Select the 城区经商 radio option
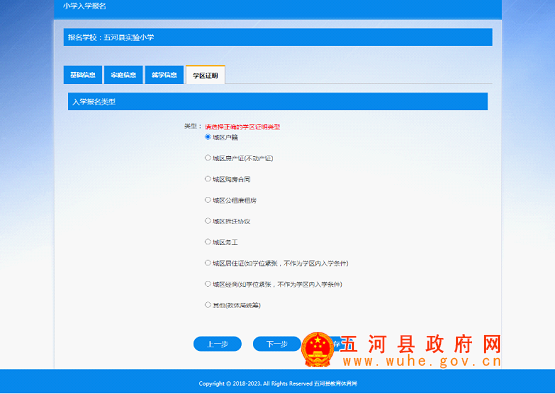Image resolution: width=555 pixels, height=394 pixels. pyautogui.click(x=208, y=284)
